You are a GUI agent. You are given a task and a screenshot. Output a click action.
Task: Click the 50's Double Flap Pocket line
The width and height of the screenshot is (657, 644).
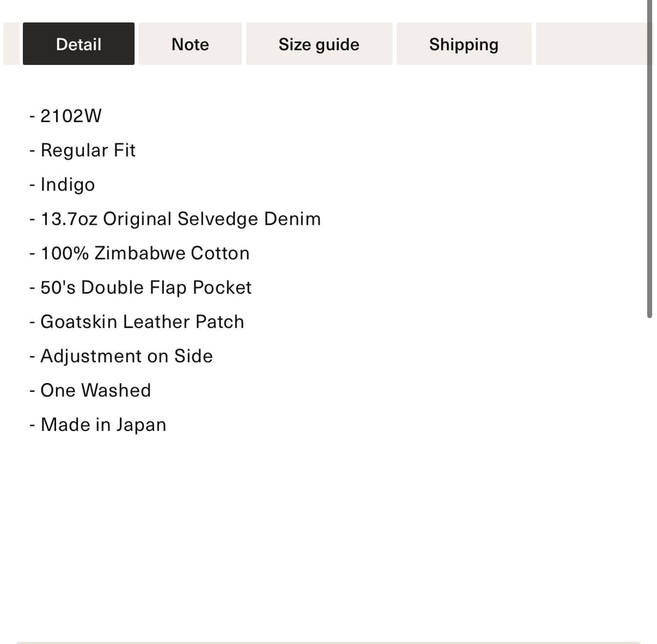pyautogui.click(x=145, y=287)
